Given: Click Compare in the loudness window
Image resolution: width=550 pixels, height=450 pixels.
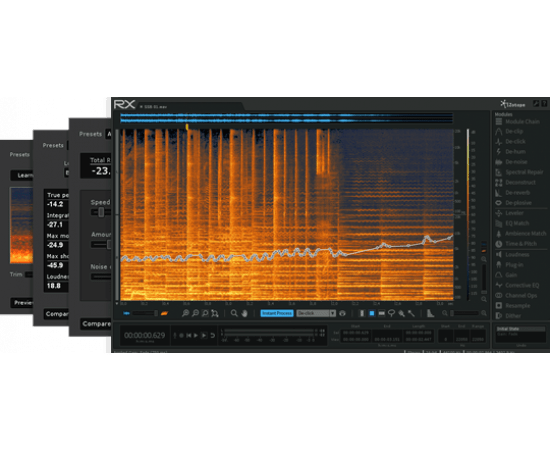Looking at the screenshot, I should click(x=56, y=314).
